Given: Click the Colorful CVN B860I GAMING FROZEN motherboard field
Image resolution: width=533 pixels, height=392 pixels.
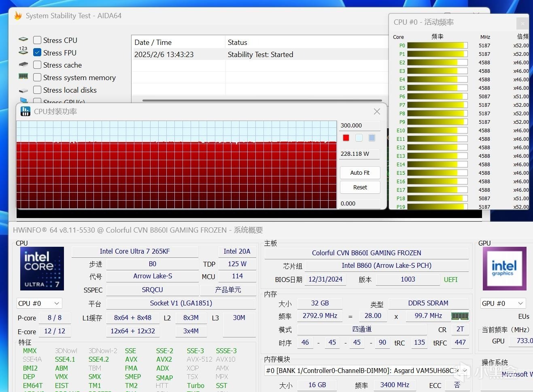Looking at the screenshot, I should click(x=366, y=253).
